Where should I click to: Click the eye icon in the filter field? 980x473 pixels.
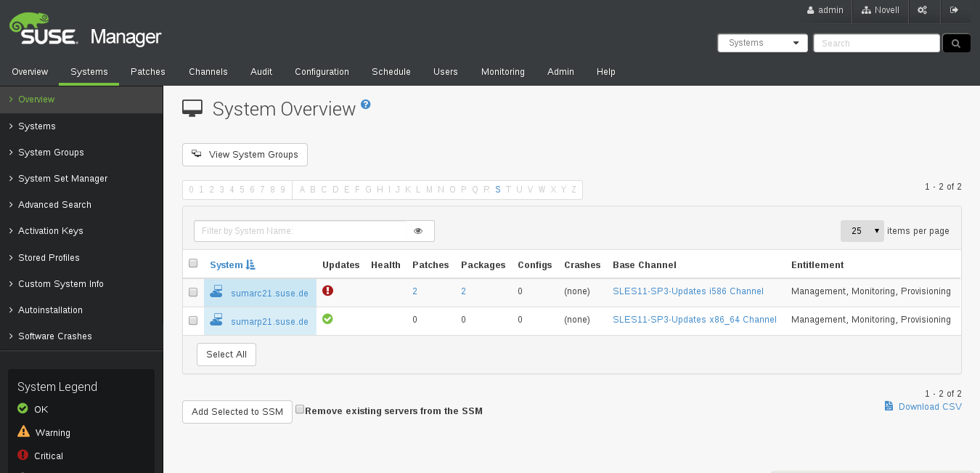click(418, 231)
